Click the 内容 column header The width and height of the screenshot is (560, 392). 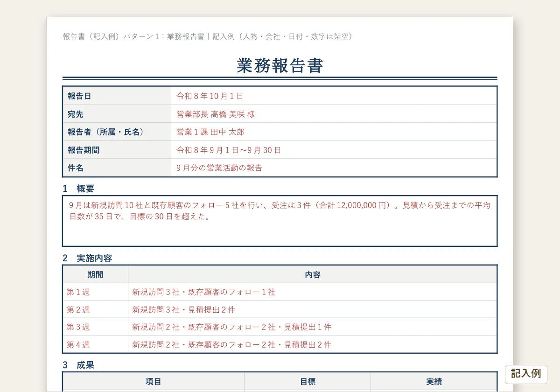click(x=313, y=275)
